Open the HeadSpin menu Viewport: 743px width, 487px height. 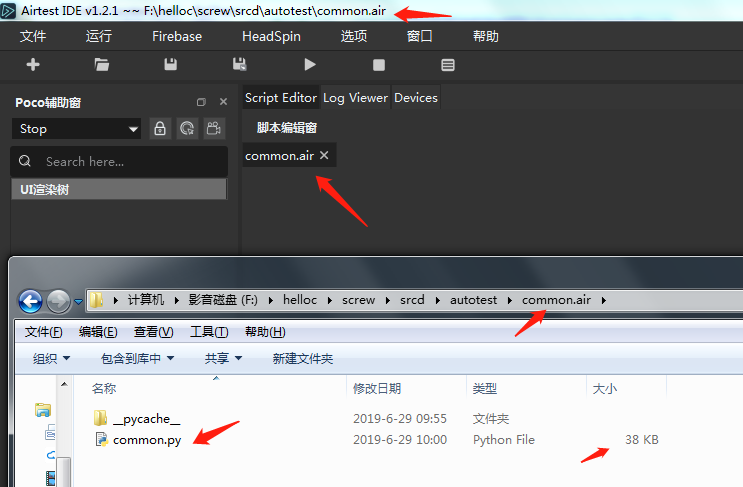coord(271,36)
